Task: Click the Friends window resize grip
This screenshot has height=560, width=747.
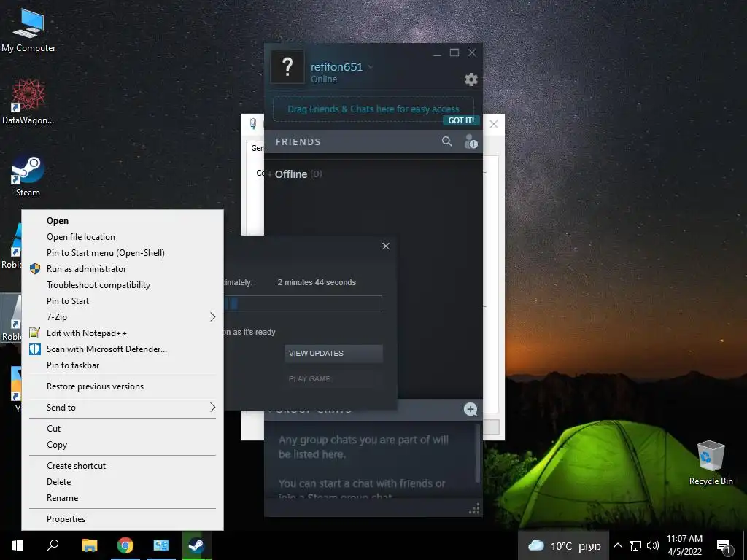Action: point(474,509)
